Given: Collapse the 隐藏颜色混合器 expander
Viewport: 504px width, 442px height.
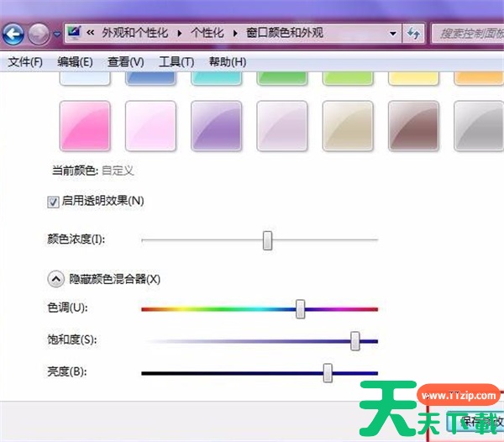Looking at the screenshot, I should (56, 278).
